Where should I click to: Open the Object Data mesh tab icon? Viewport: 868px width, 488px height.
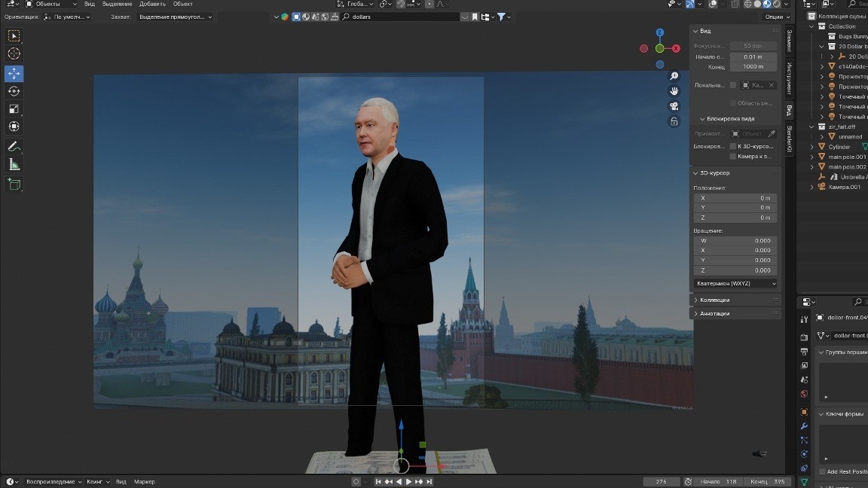[804, 483]
